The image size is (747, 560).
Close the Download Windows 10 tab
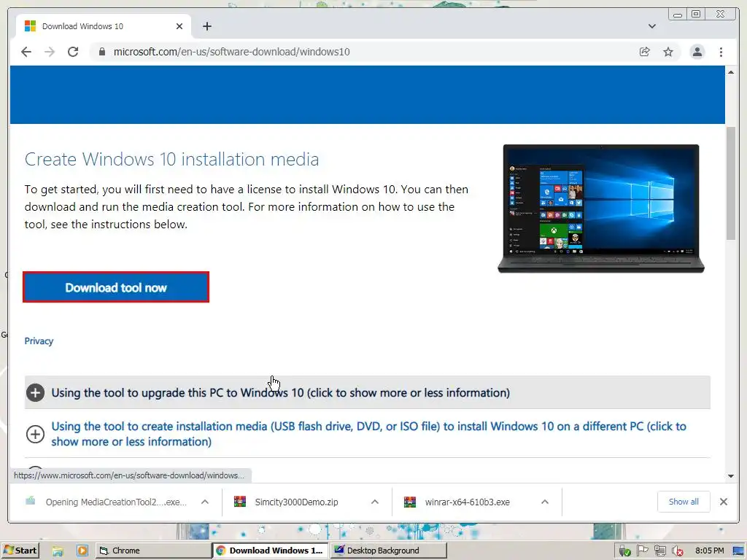pos(179,26)
